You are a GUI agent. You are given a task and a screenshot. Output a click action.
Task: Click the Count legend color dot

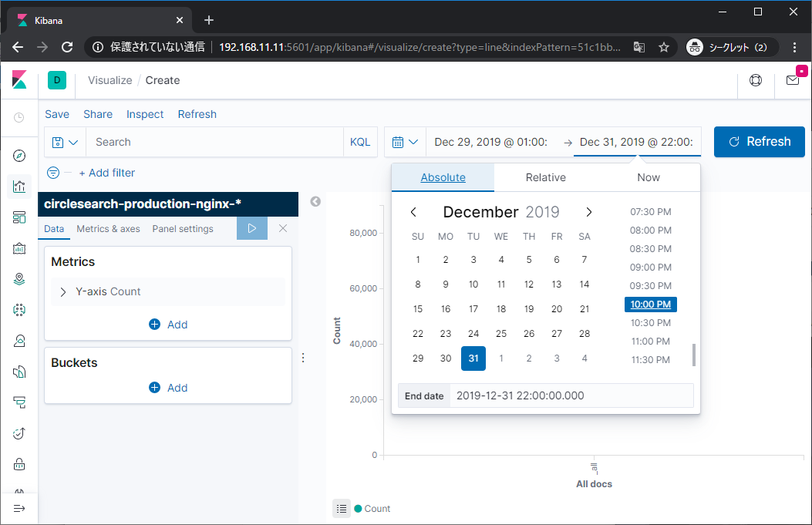[358, 509]
